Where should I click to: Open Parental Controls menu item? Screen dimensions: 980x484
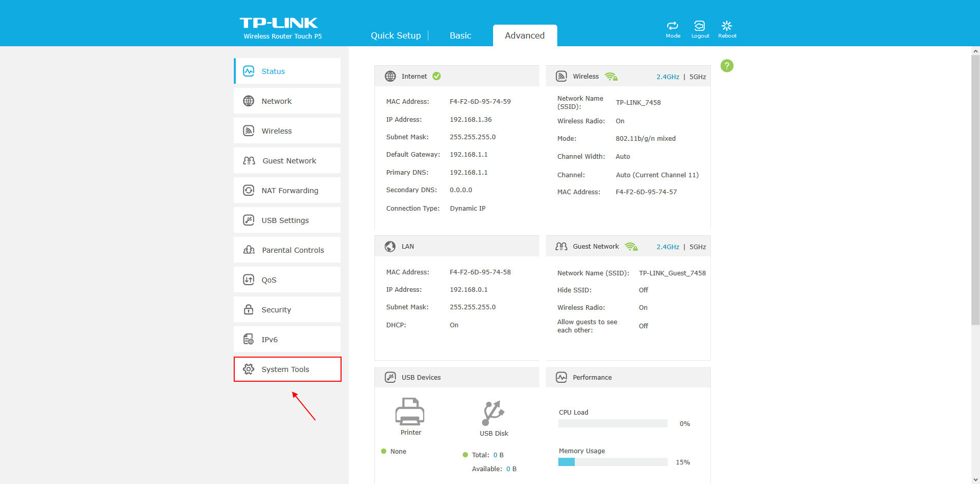[x=287, y=250]
